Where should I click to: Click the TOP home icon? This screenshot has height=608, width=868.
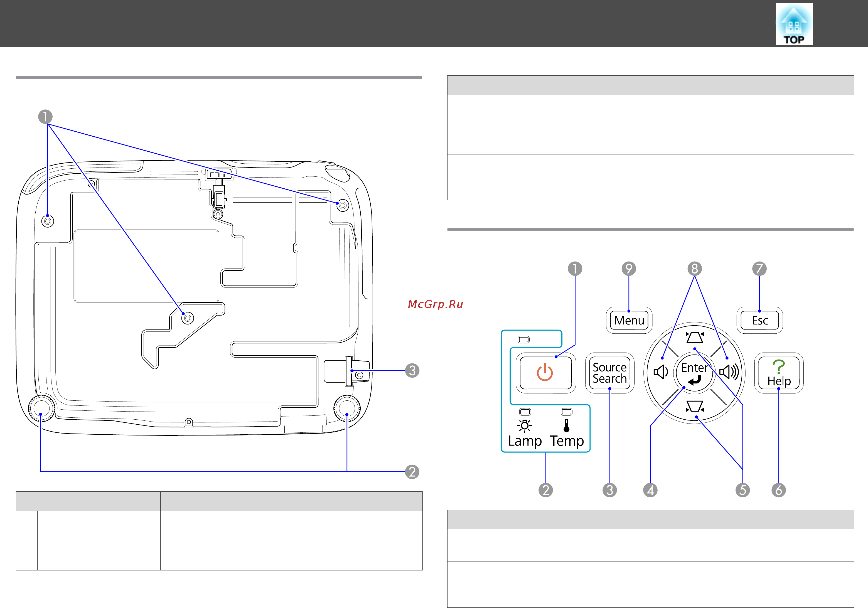794,24
